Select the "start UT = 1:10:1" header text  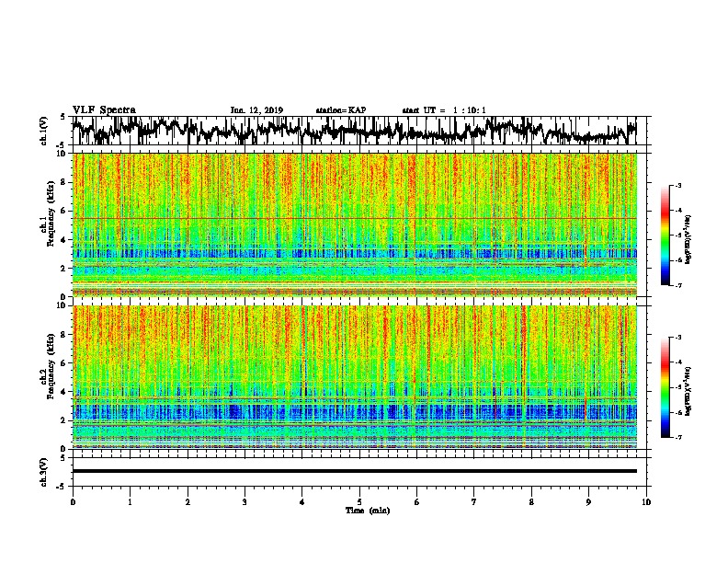pos(444,110)
